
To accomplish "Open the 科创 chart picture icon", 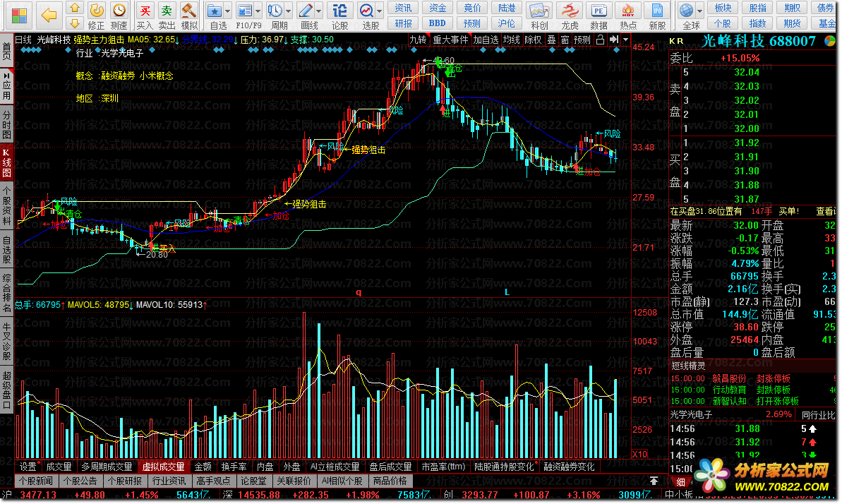I will point(539,10).
